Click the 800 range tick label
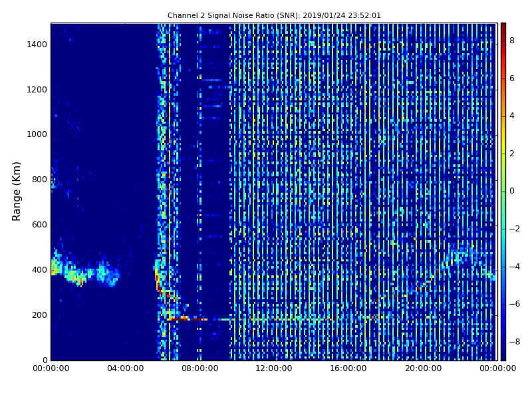 pos(39,180)
